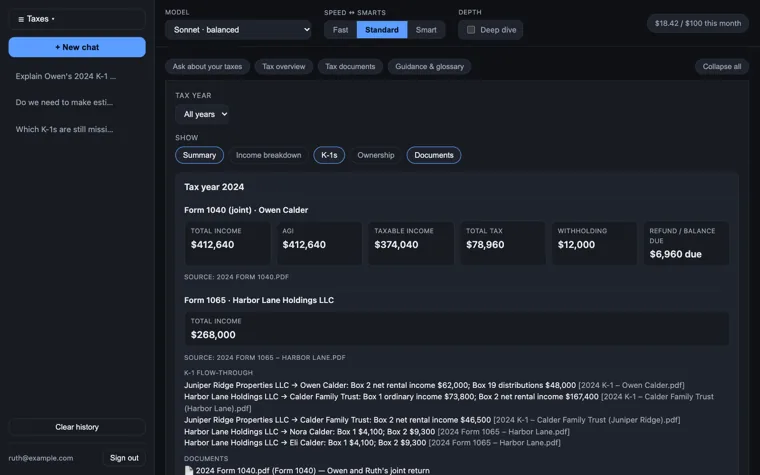Select the Standard speed option
The height and width of the screenshot is (475, 760).
tap(382, 30)
